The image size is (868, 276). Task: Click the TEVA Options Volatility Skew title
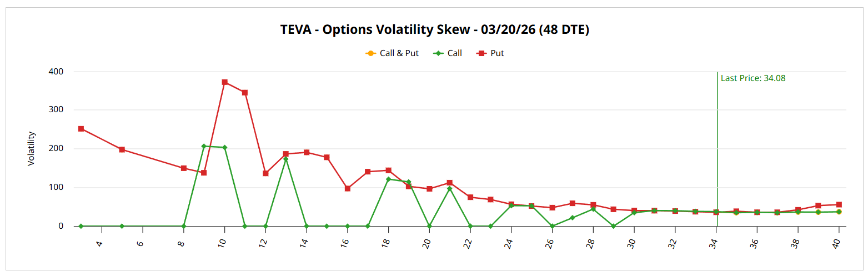pyautogui.click(x=434, y=30)
